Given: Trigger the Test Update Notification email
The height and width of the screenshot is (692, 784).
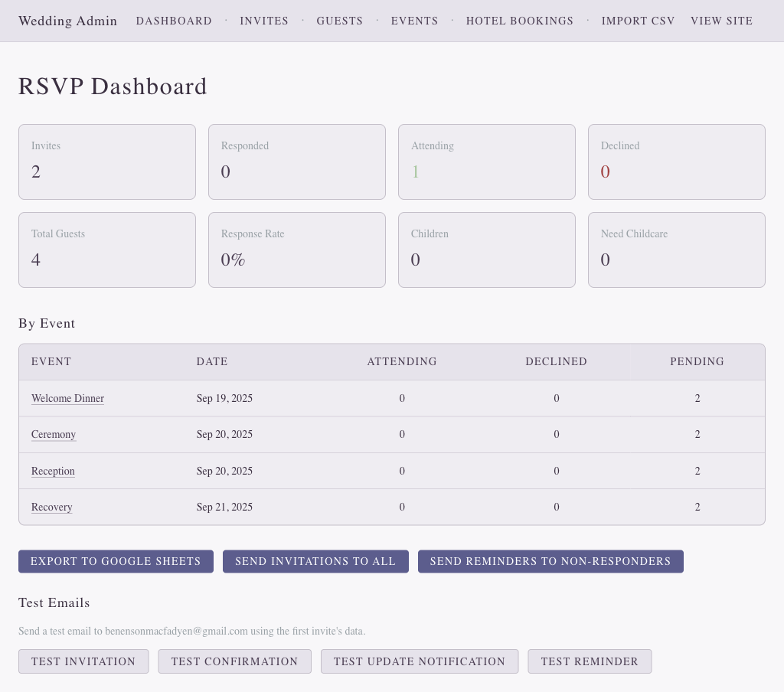Looking at the screenshot, I should tap(420, 661).
